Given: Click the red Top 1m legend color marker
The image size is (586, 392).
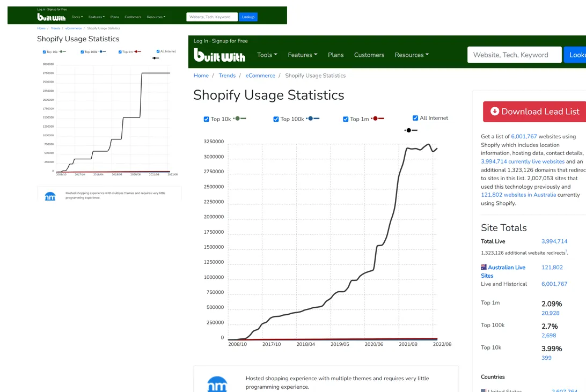Looking at the screenshot, I should 378,119.
